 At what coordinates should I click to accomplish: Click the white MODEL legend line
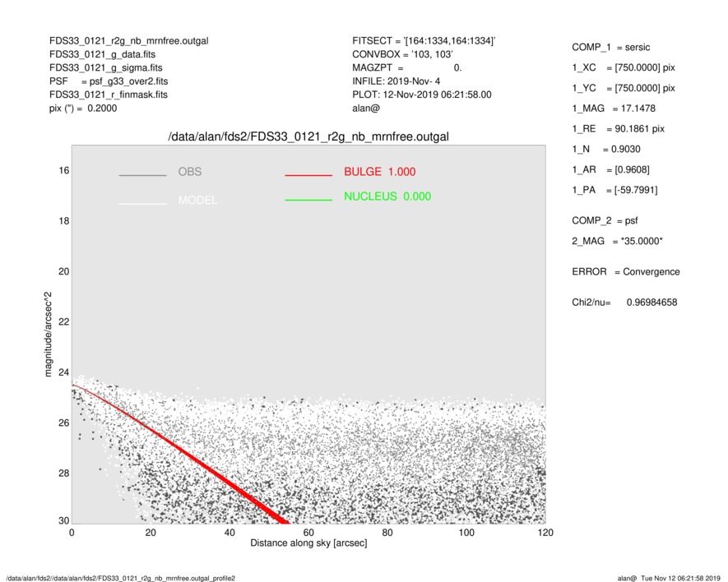coord(142,202)
